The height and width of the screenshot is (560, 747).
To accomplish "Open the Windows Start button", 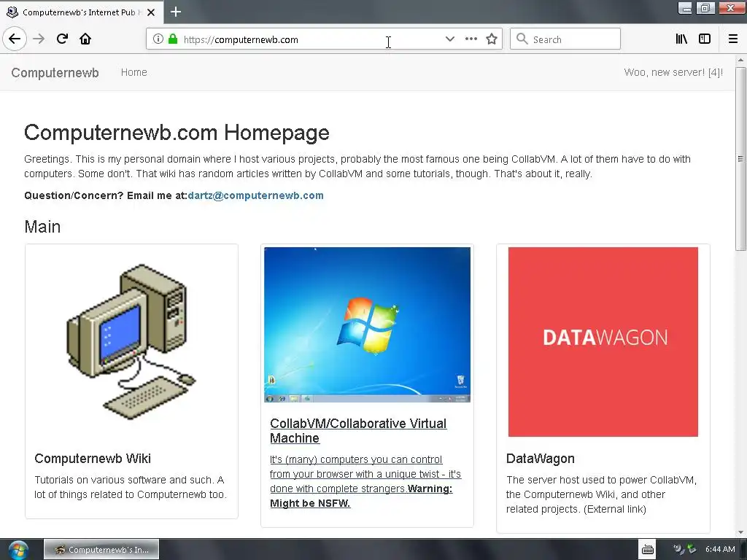I will 18,550.
